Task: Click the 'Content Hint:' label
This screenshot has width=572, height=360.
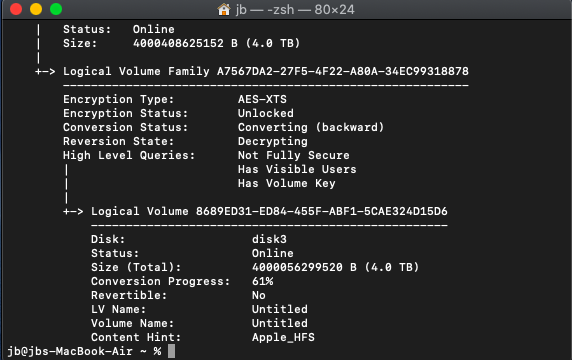Action: [136, 337]
